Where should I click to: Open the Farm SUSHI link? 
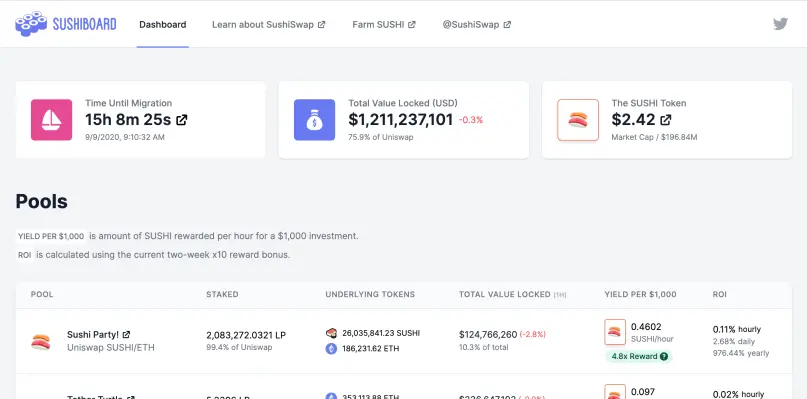coord(383,24)
